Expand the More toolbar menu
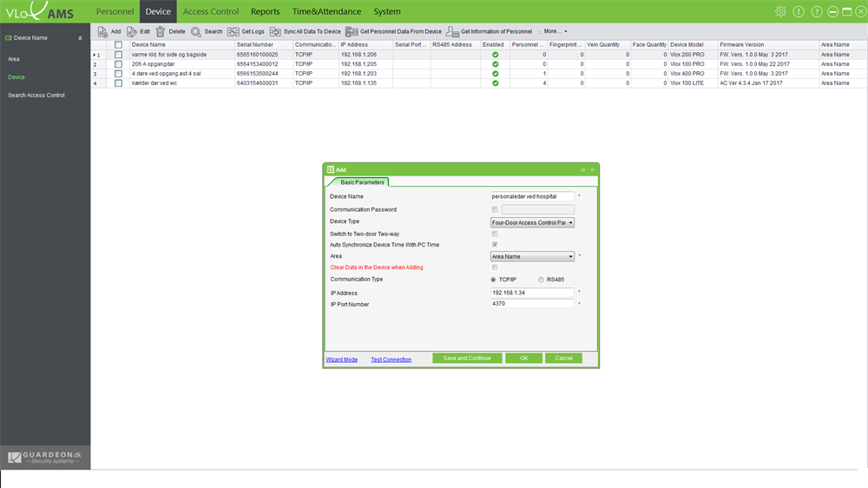The height and width of the screenshot is (488, 868). (x=556, y=31)
